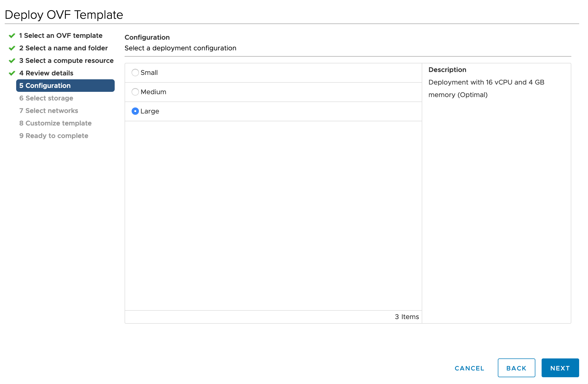
Task: Click checkmark icon next to name and folder
Action: pos(12,48)
